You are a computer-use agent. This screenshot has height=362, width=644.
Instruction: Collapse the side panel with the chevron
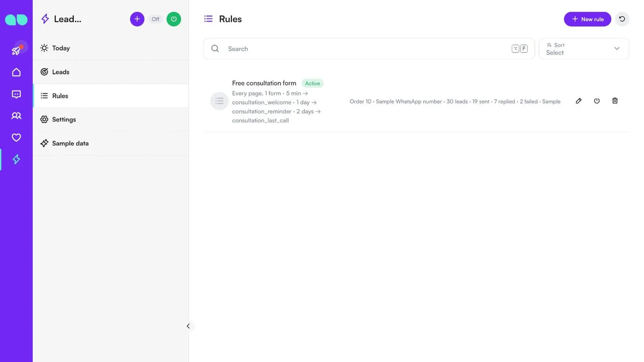[188, 326]
